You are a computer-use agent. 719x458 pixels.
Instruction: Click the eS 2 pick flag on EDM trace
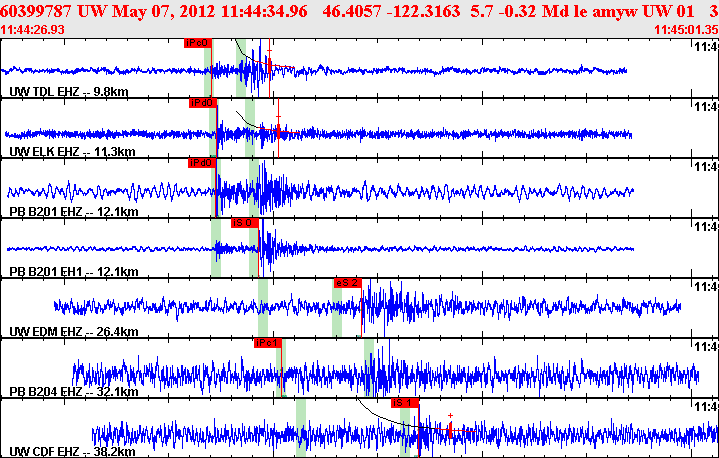[x=348, y=283]
